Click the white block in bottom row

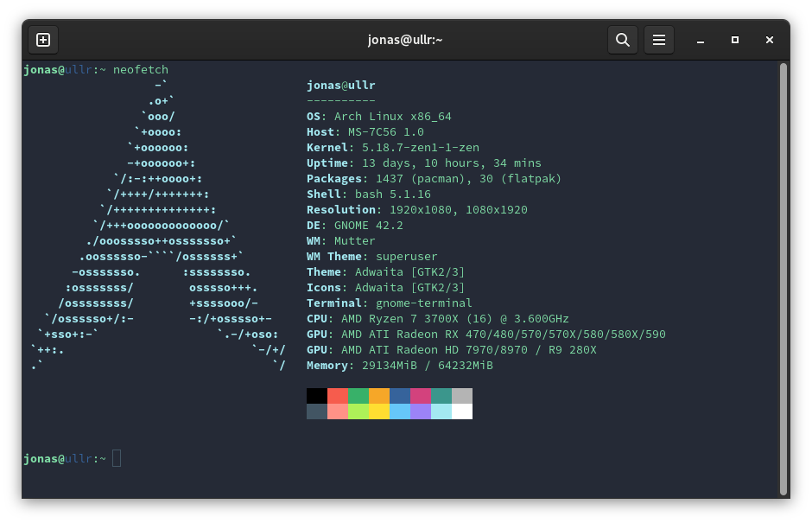(x=462, y=411)
